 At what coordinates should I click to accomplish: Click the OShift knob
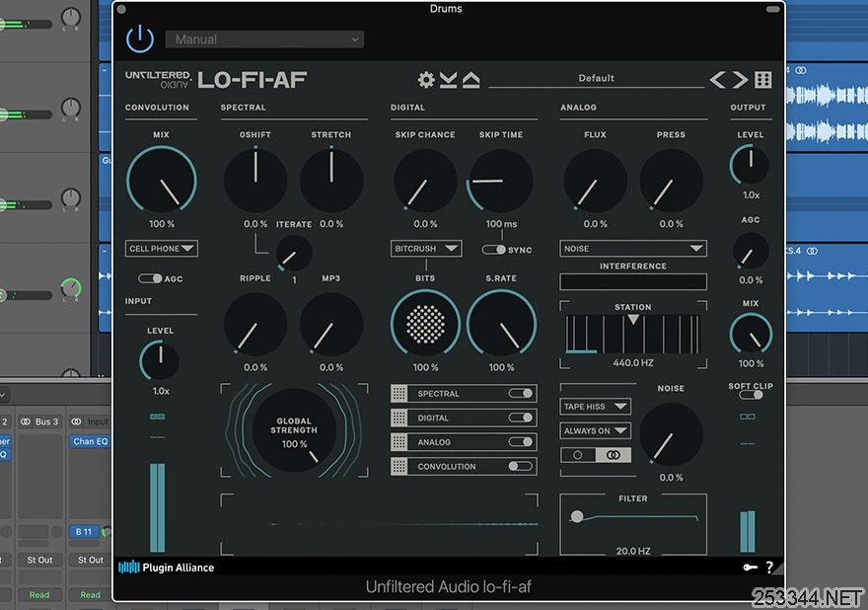click(255, 181)
